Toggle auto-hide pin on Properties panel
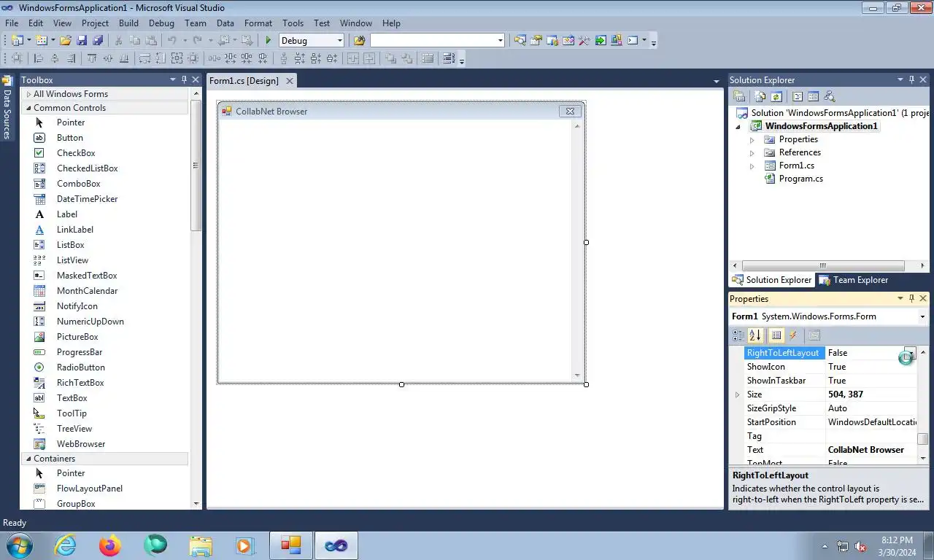 tap(911, 298)
